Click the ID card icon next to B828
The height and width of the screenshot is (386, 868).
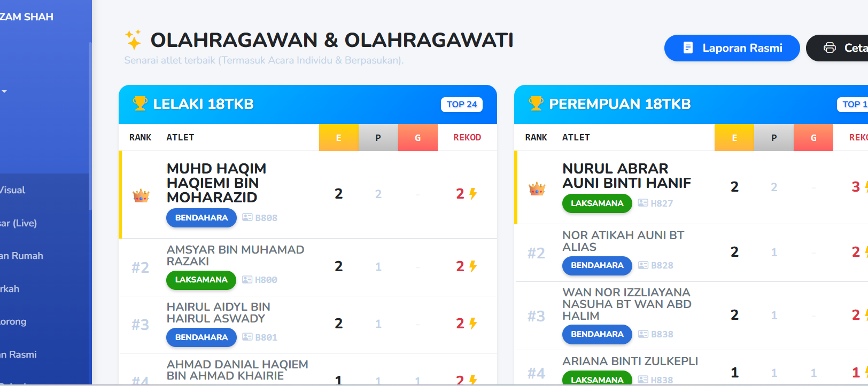[643, 265]
